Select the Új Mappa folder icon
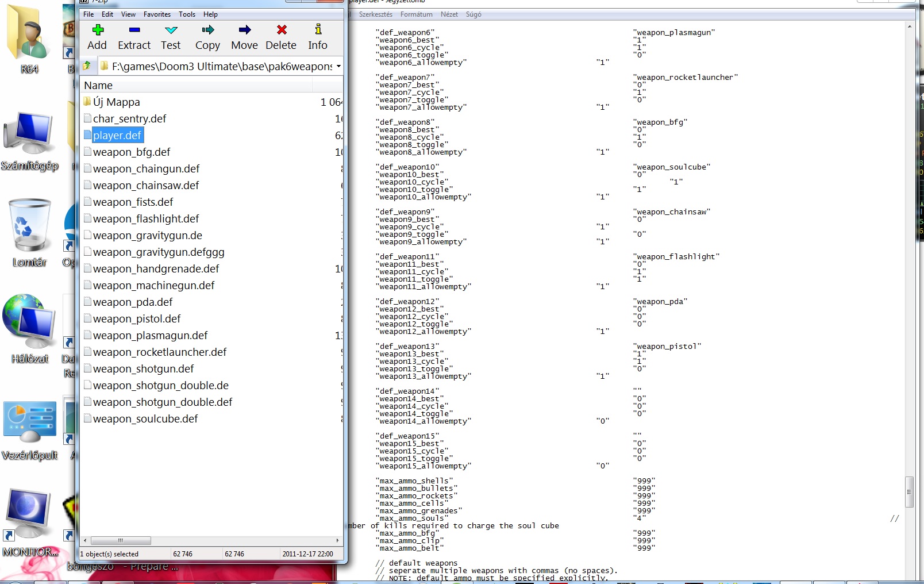This screenshot has height=584, width=924. point(87,102)
